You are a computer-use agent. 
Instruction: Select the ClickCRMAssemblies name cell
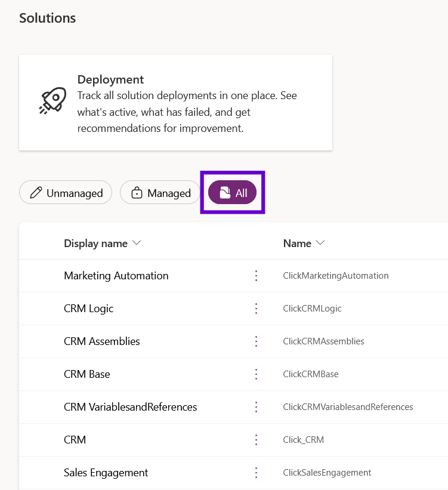(324, 341)
